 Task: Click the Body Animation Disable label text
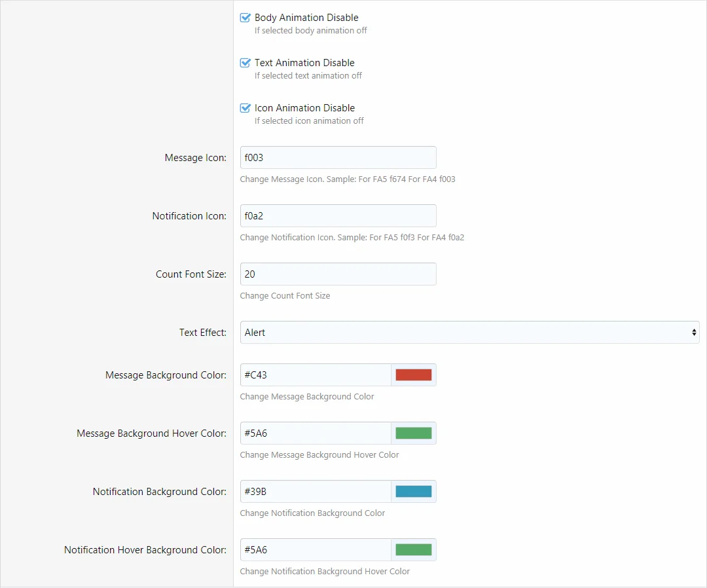point(306,18)
